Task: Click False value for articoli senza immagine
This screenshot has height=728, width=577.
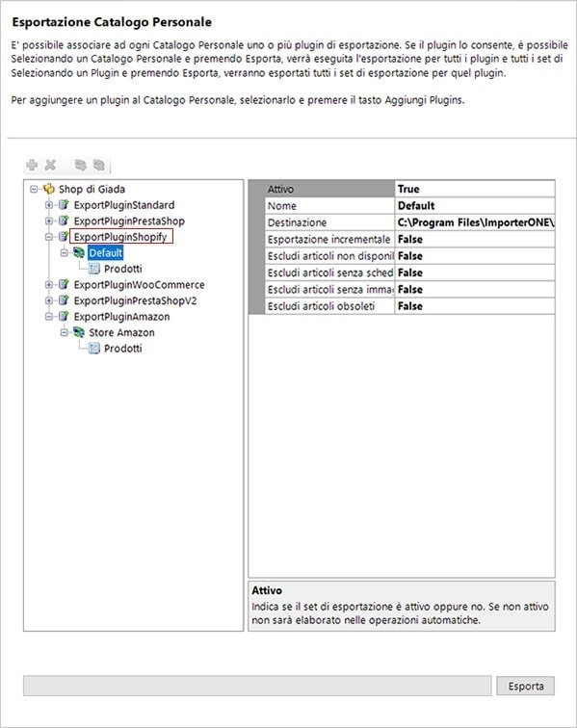Action: point(475,289)
